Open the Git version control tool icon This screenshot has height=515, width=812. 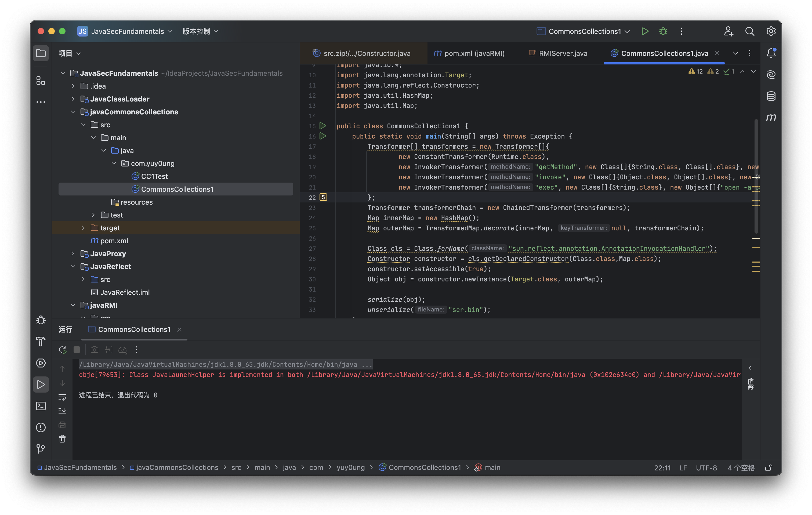(x=41, y=449)
